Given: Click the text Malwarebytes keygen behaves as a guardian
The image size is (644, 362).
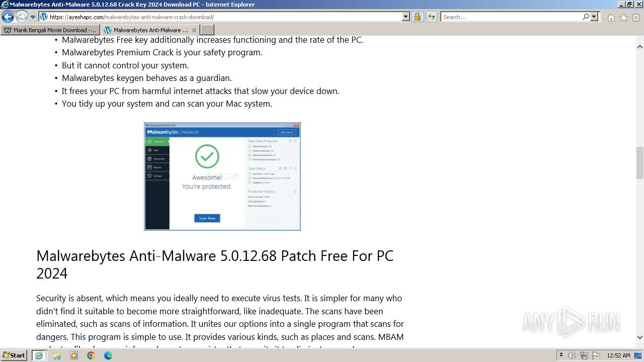Looking at the screenshot, I should click(x=147, y=78).
